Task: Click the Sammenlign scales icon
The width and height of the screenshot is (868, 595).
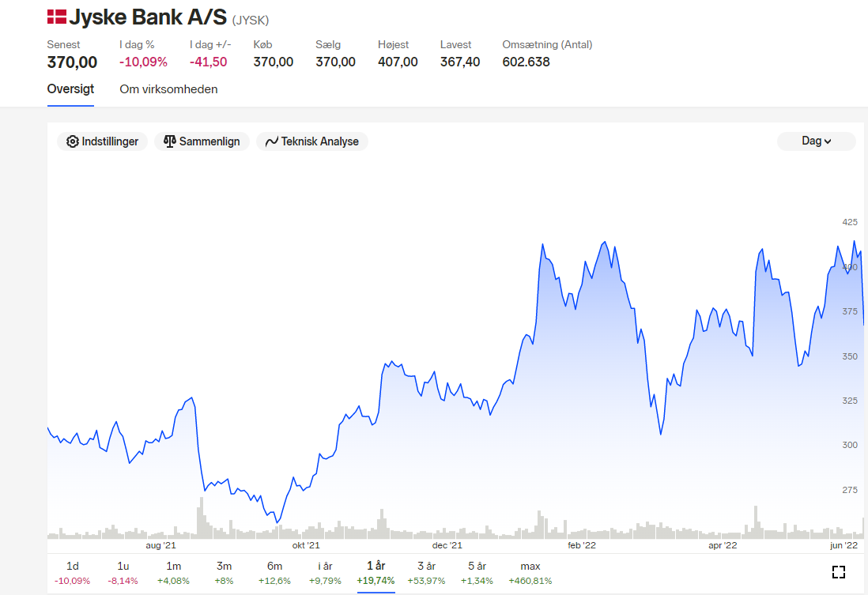Action: (169, 141)
